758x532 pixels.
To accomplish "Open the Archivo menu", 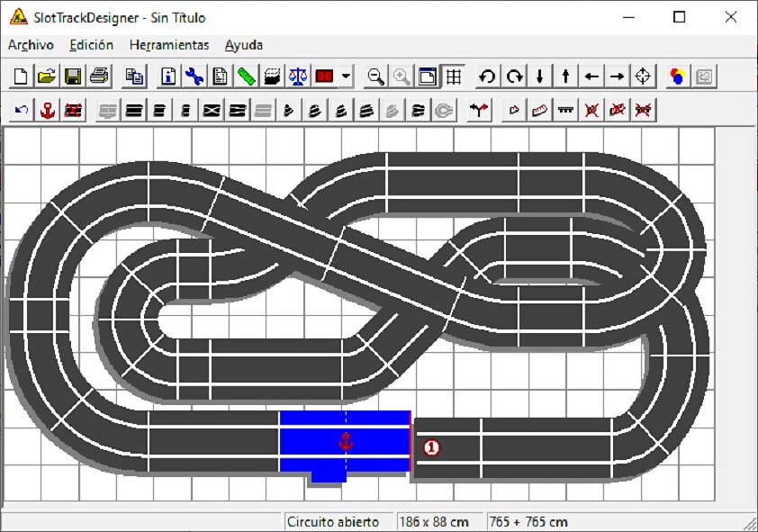I will tap(31, 45).
